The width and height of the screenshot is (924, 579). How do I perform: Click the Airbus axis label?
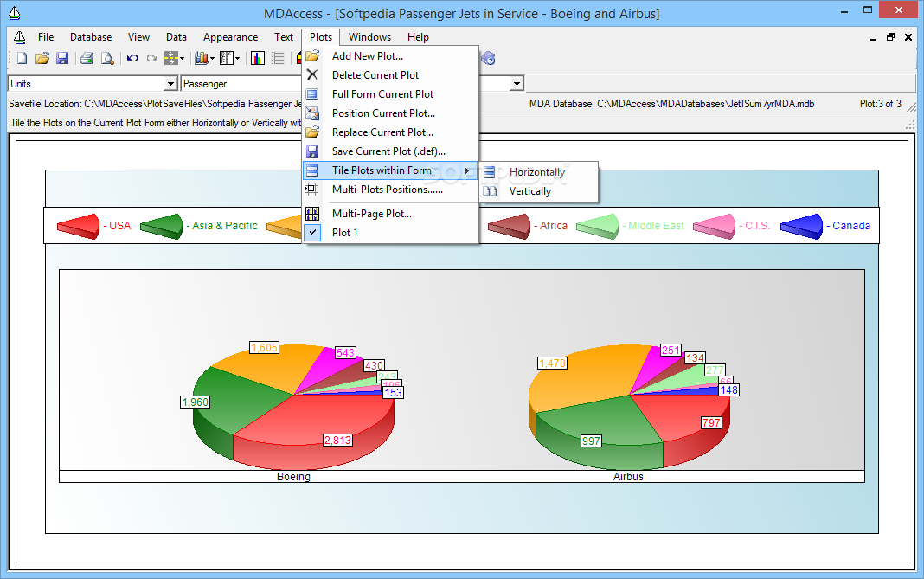tap(628, 476)
